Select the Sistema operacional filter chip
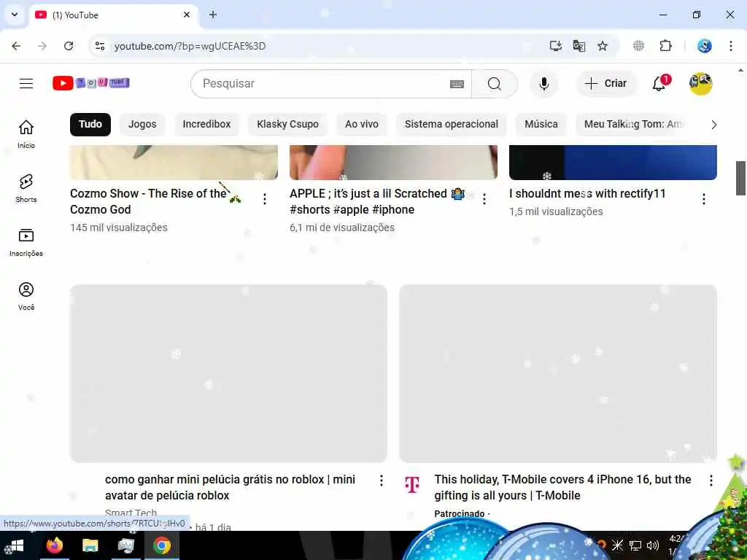Viewport: 747px width, 560px height. click(451, 124)
